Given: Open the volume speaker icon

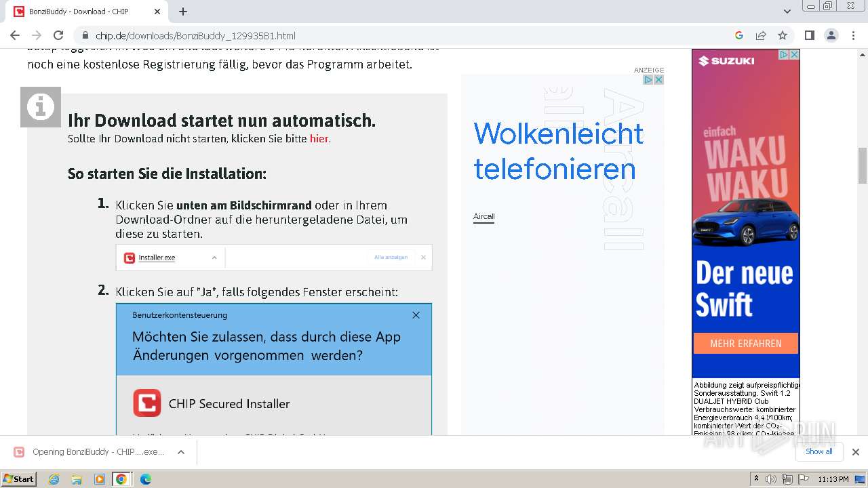Looking at the screenshot, I should (771, 479).
